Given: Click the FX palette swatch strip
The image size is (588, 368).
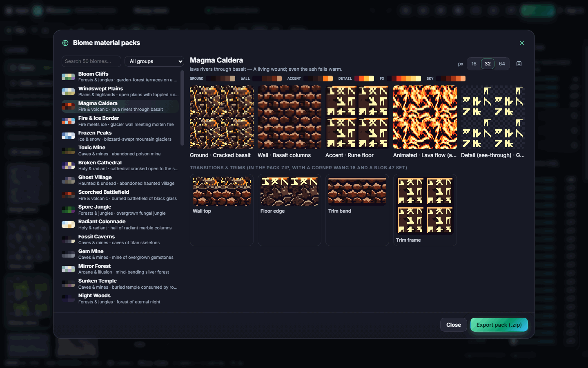Looking at the screenshot, I should coord(404,79).
